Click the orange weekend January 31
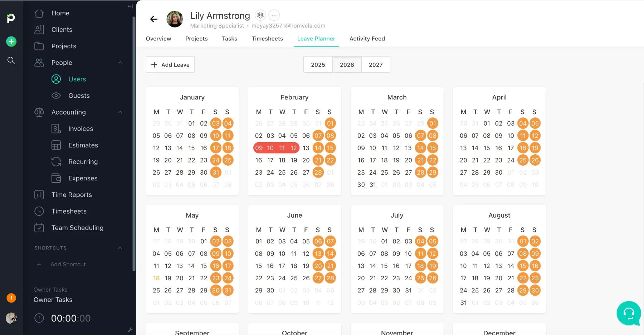The width and height of the screenshot is (644, 335). (216, 173)
